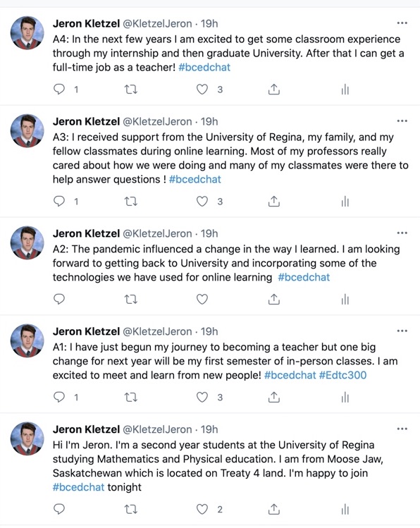View analytics for the introduction tweet
This screenshot has height=528, width=420.
[345, 510]
